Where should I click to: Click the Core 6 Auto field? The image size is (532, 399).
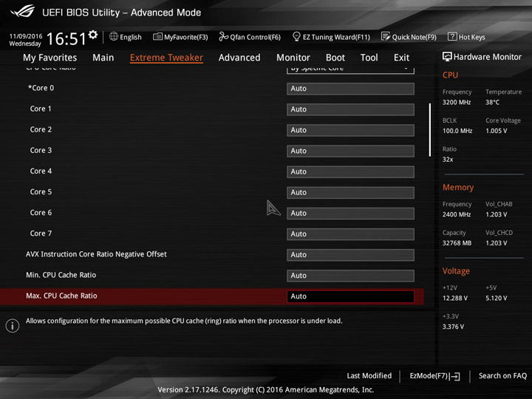point(350,213)
